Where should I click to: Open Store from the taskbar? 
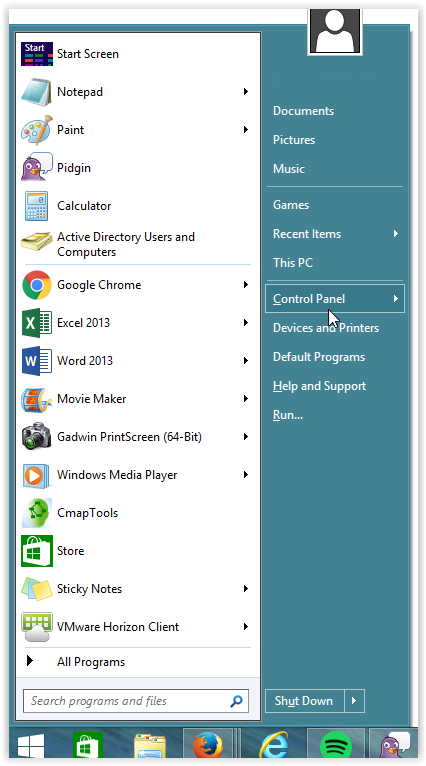point(88,746)
